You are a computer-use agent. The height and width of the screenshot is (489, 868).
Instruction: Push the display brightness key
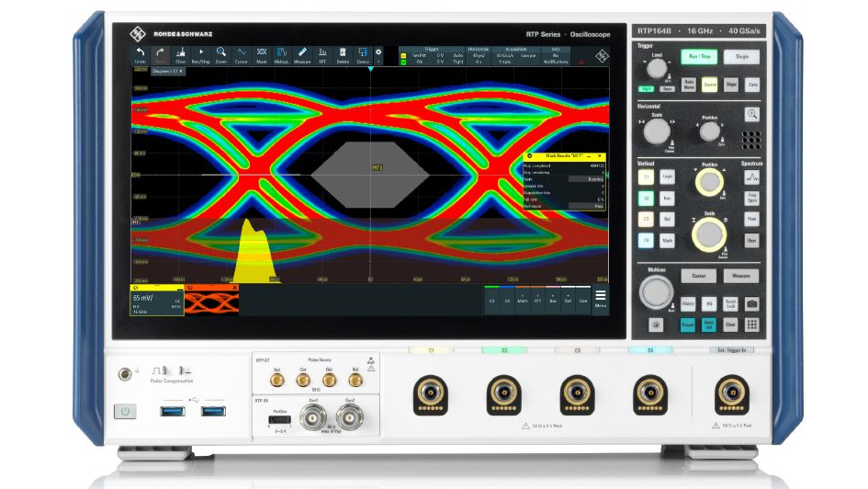pos(656,324)
